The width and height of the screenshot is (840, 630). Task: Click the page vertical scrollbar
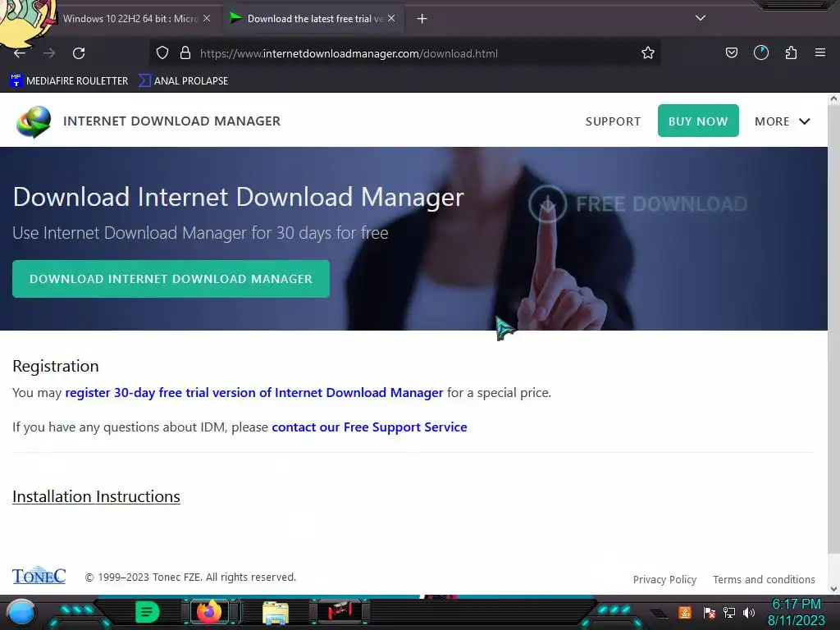tap(833, 330)
